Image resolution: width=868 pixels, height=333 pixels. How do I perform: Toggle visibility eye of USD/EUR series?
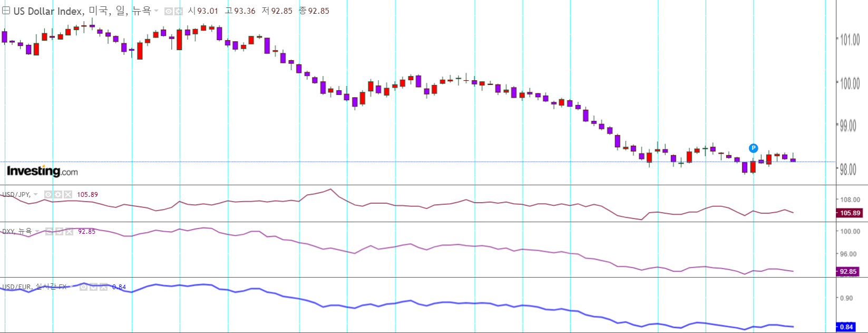(x=84, y=287)
